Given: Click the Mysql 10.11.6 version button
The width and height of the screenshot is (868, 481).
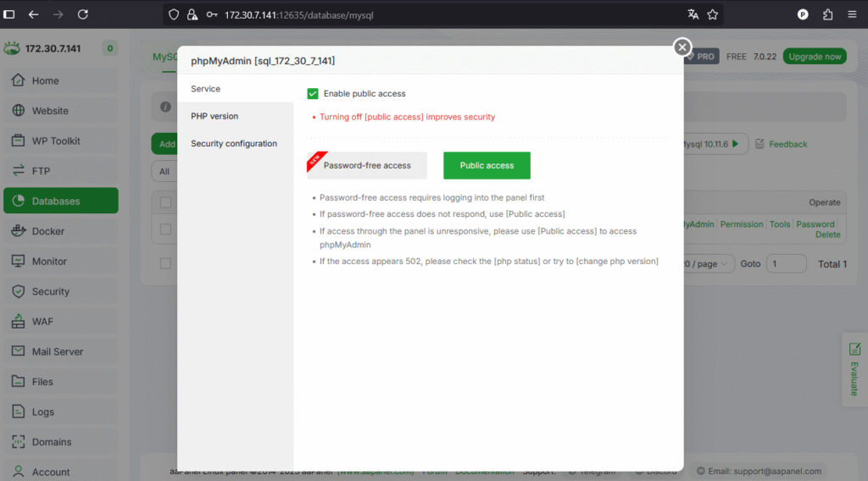Looking at the screenshot, I should pos(715,144).
